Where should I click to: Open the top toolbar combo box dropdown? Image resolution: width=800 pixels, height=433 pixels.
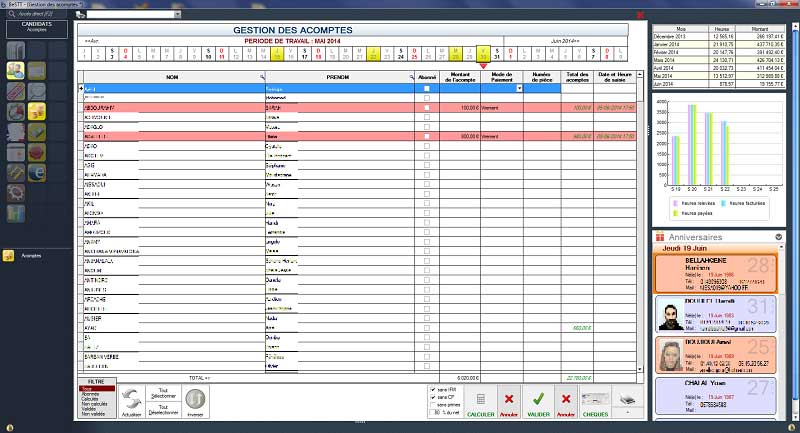(178, 14)
